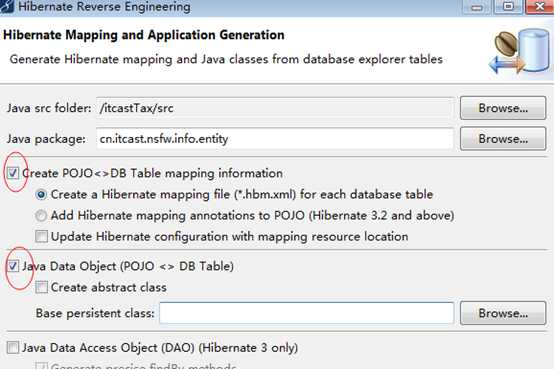Click the Java package input field

coord(275,139)
